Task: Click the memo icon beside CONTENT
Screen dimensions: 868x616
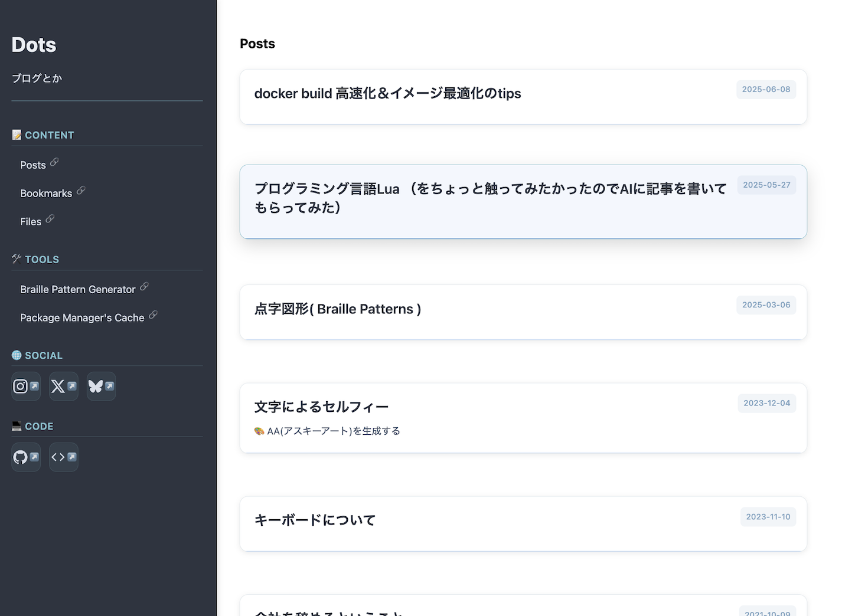Action: pos(17,135)
